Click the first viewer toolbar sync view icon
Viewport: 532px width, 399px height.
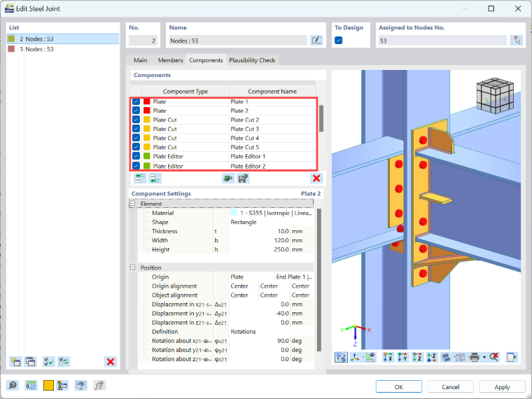(341, 357)
